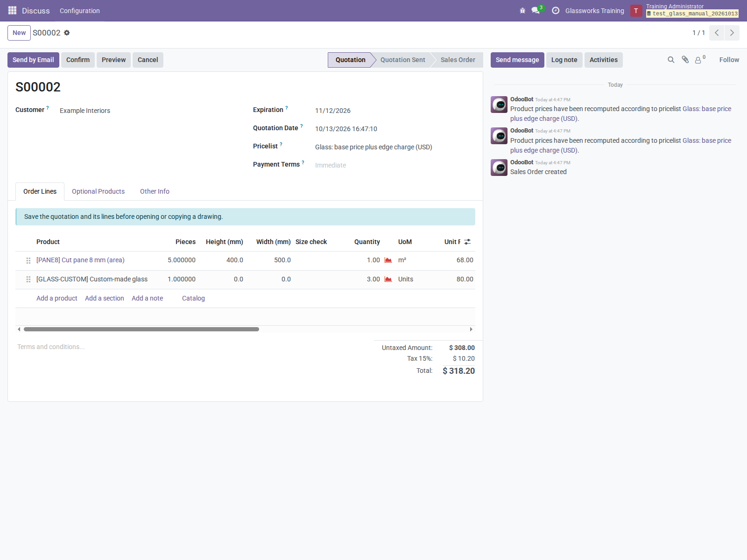
Task: Click Send message button
Action: click(x=517, y=60)
